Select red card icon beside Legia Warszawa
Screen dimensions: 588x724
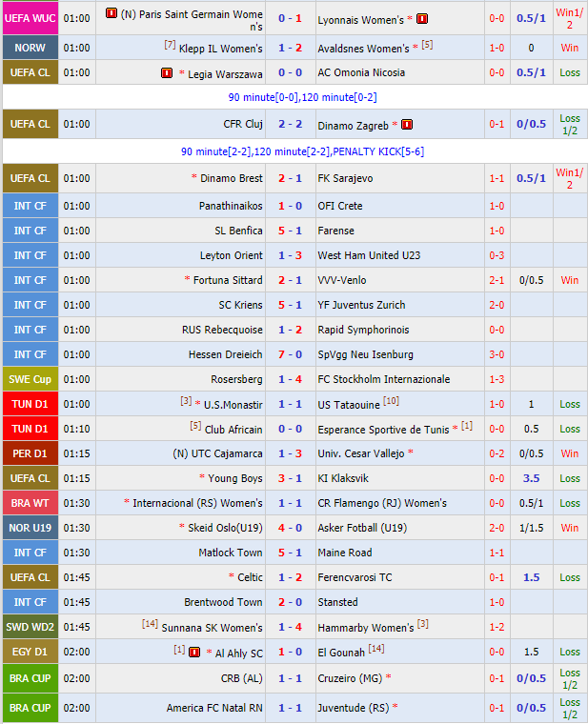coord(167,72)
